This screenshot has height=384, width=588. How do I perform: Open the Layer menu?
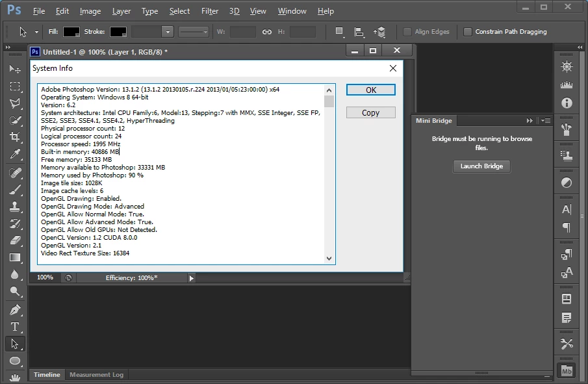pos(121,11)
